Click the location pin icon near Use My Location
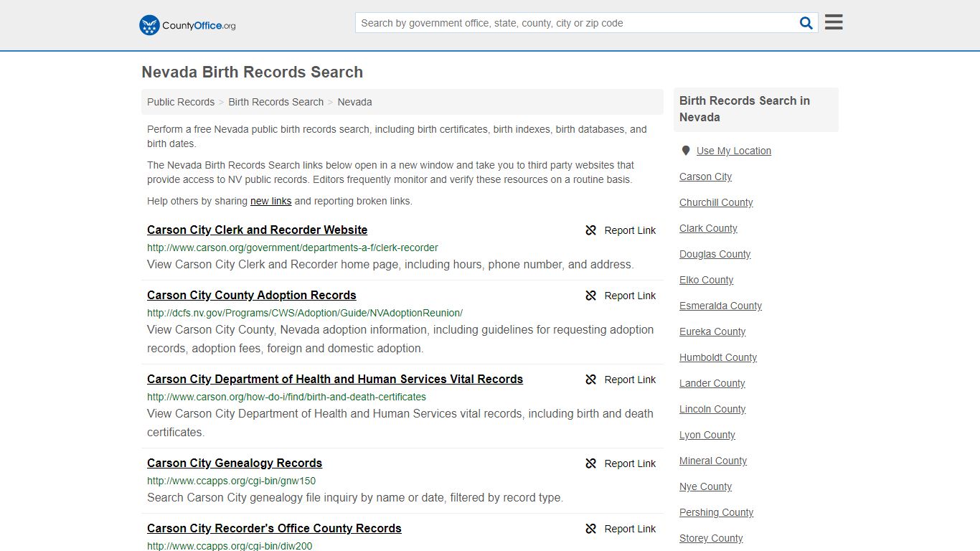 [686, 151]
